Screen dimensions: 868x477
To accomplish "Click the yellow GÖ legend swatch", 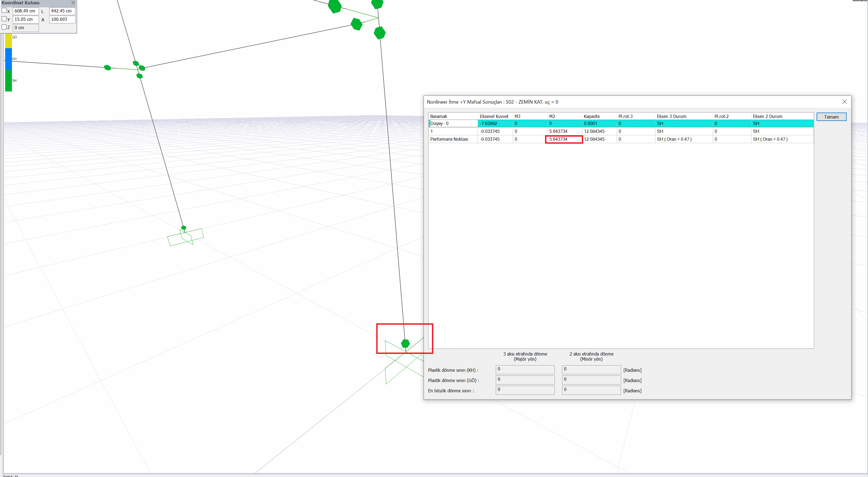I will [x=8, y=41].
